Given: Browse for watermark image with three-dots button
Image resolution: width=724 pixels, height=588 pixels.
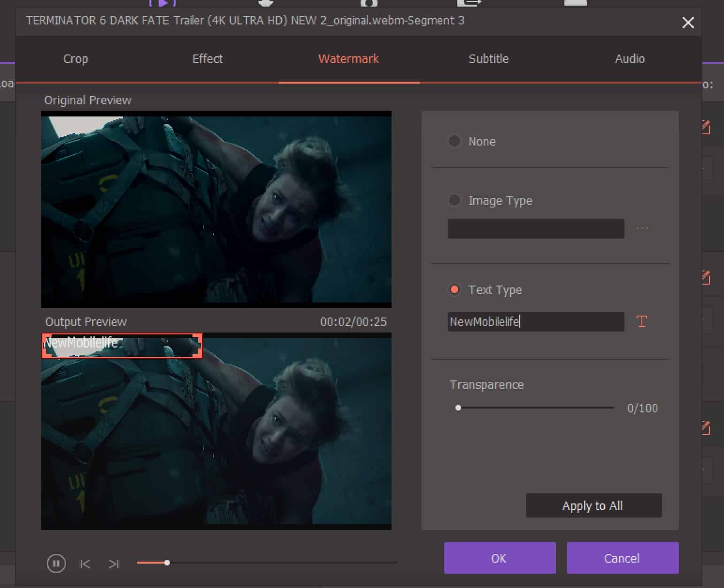Looking at the screenshot, I should [x=642, y=229].
